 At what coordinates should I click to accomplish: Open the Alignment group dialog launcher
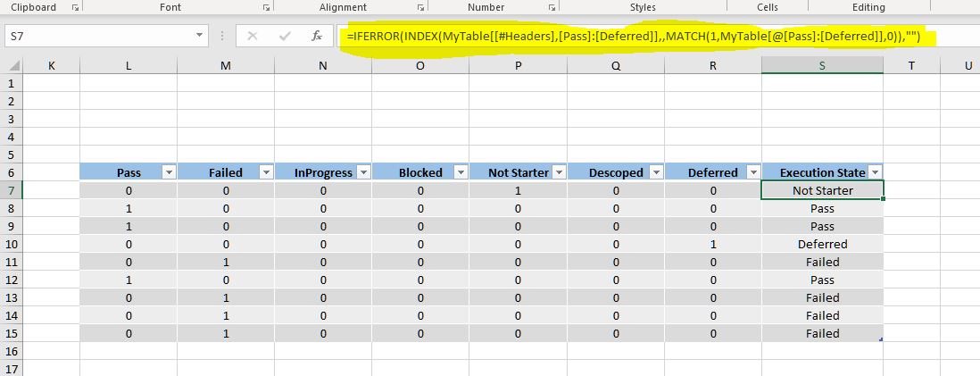[420, 7]
